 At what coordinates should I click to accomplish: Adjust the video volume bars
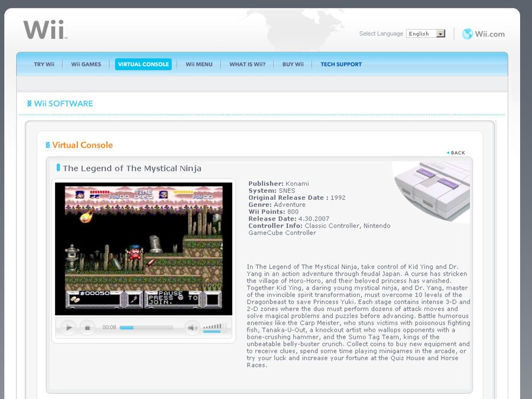tap(215, 327)
